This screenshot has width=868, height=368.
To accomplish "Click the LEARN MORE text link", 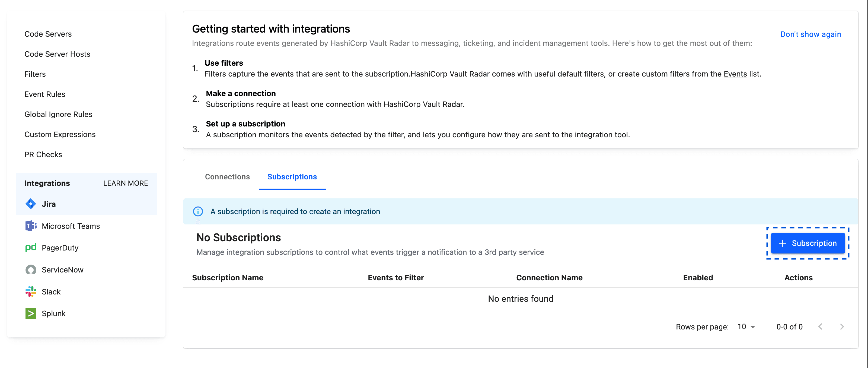I will pyautogui.click(x=126, y=183).
